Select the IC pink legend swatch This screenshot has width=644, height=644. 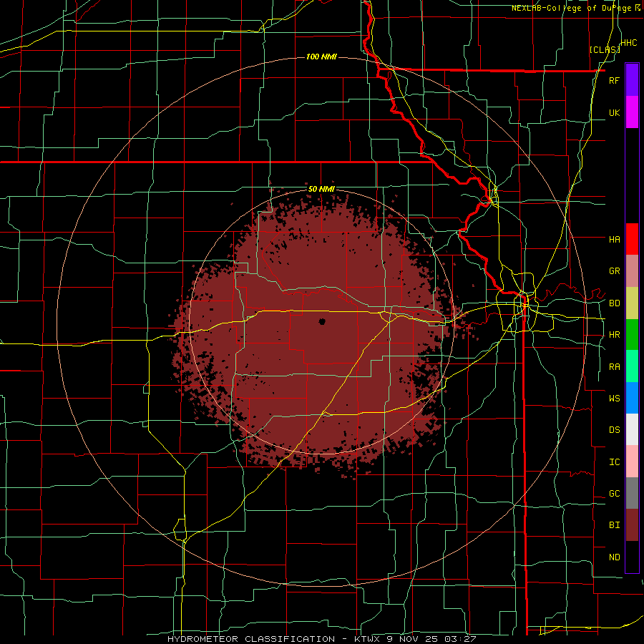[x=632, y=462]
